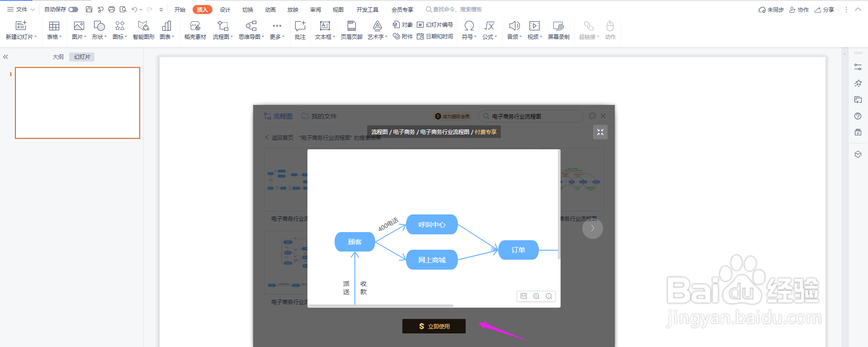The width and height of the screenshot is (868, 347).
Task: Open the 审阅 review tab
Action: coord(316,10)
